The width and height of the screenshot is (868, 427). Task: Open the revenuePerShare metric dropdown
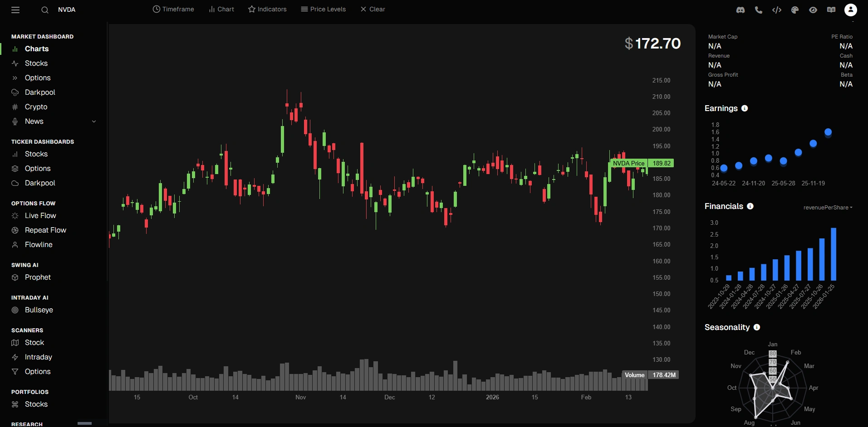click(828, 208)
